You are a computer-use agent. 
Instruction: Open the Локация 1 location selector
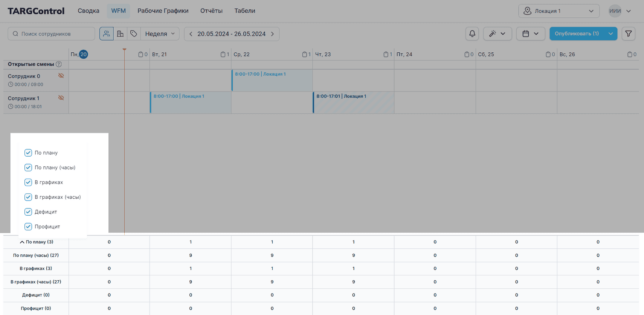click(x=559, y=11)
